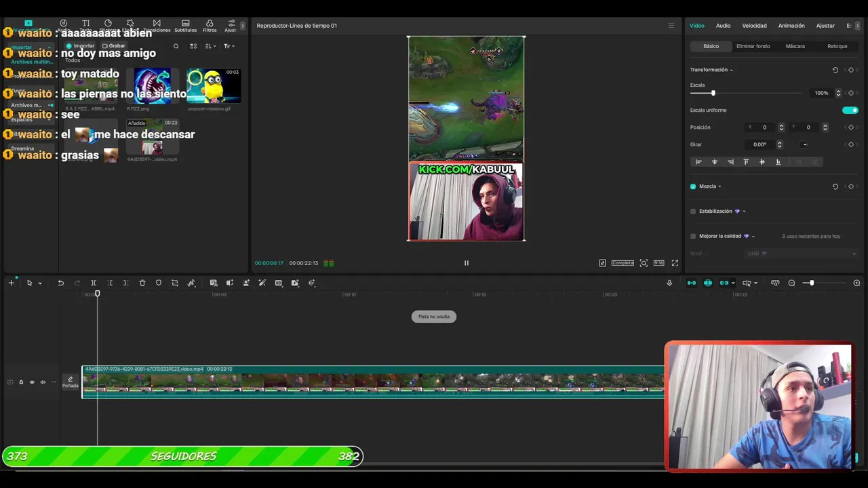Zoom out the timeline
The image size is (868, 488).
point(791,283)
